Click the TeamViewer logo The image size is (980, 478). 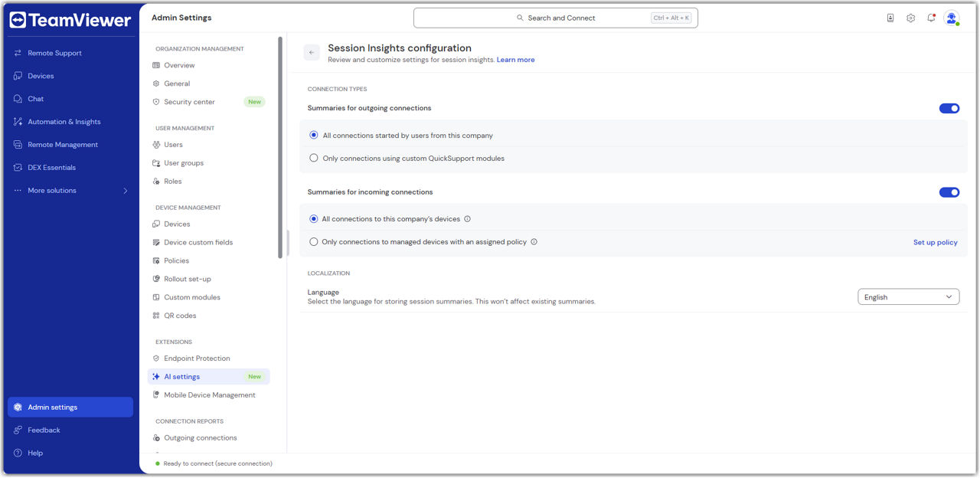coord(70,21)
